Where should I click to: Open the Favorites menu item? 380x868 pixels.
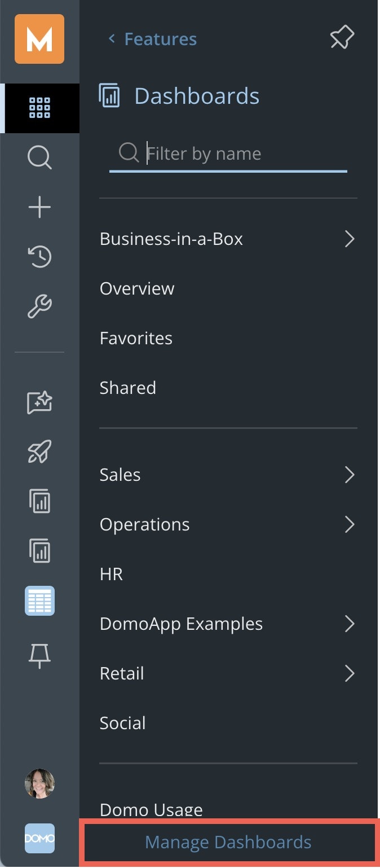click(136, 338)
